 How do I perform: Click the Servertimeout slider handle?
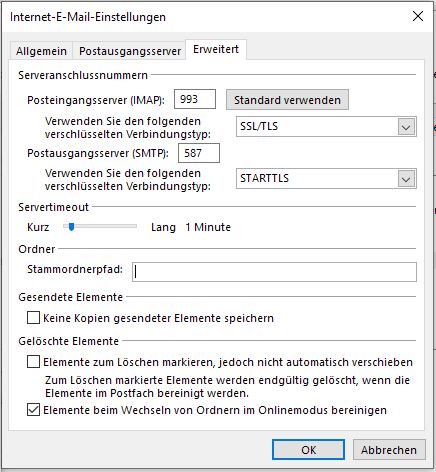[x=71, y=227]
